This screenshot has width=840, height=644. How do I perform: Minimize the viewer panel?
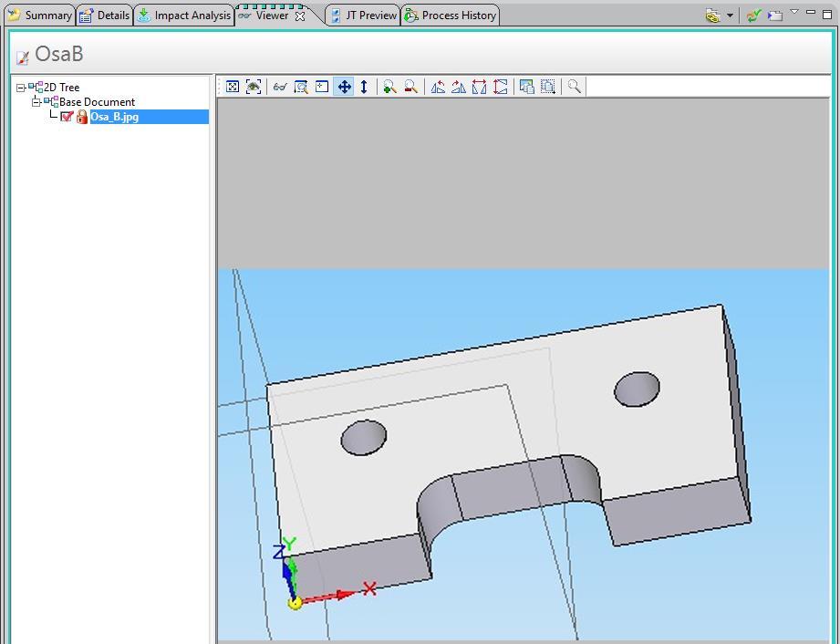click(x=811, y=13)
